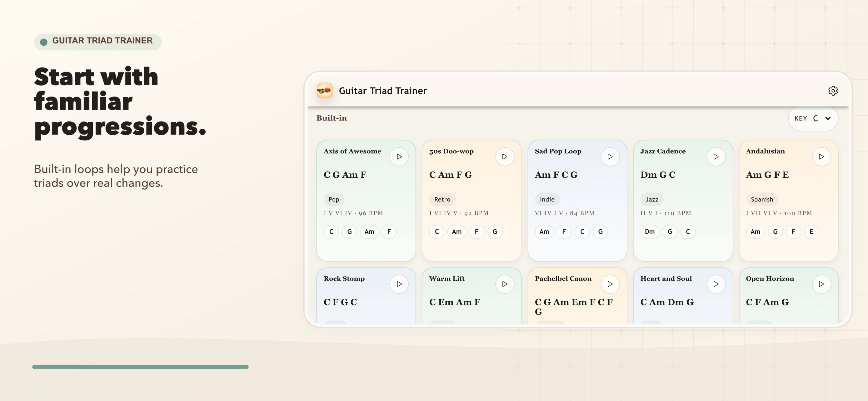Select the Pop tag on Axis of Awesome
Screen dimensions: 868x401
334,199
